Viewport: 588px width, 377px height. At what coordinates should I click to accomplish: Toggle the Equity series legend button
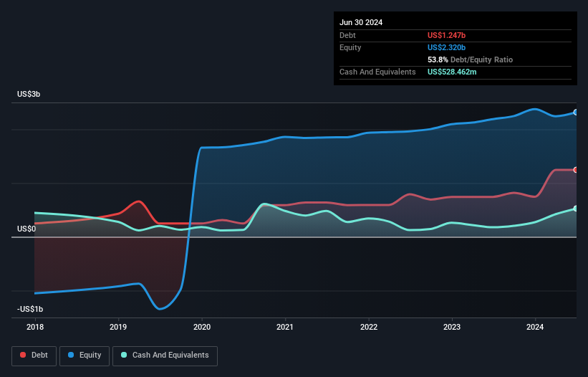85,355
